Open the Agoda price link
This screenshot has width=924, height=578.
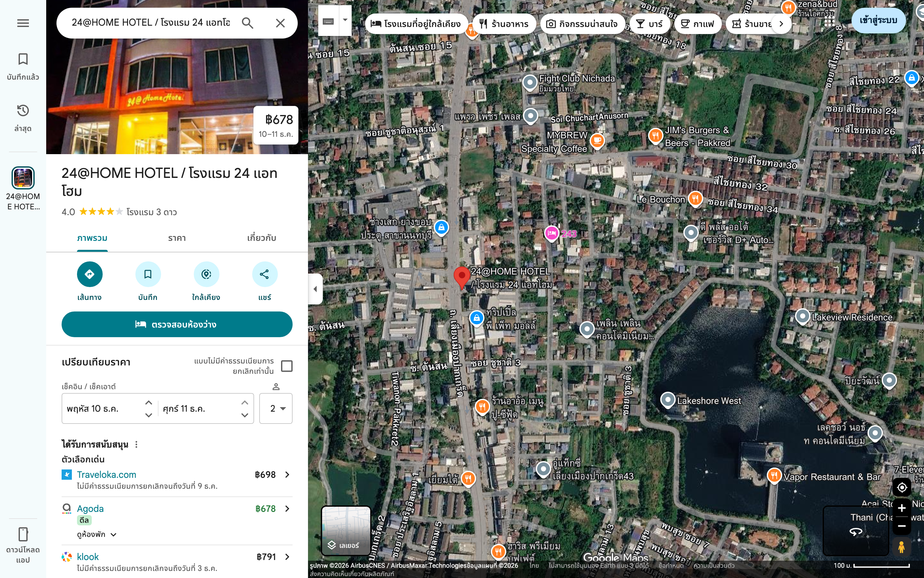point(90,508)
